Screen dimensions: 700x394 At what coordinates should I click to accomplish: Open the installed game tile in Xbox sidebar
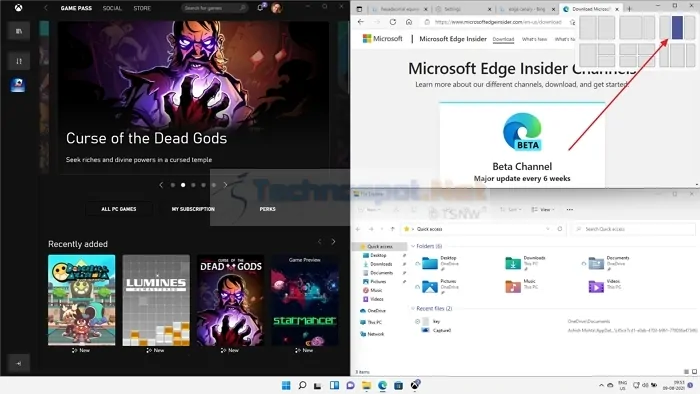coord(18,85)
